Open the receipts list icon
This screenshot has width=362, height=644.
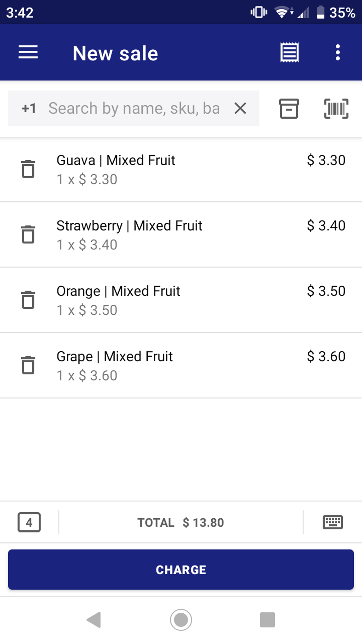pyautogui.click(x=289, y=53)
